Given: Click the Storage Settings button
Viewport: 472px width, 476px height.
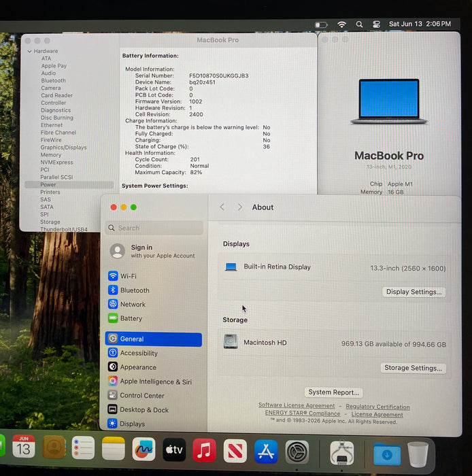Looking at the screenshot, I should tap(413, 368).
